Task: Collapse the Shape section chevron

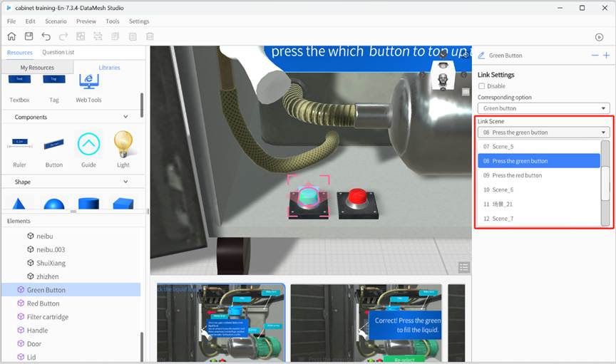Action: (x=126, y=182)
